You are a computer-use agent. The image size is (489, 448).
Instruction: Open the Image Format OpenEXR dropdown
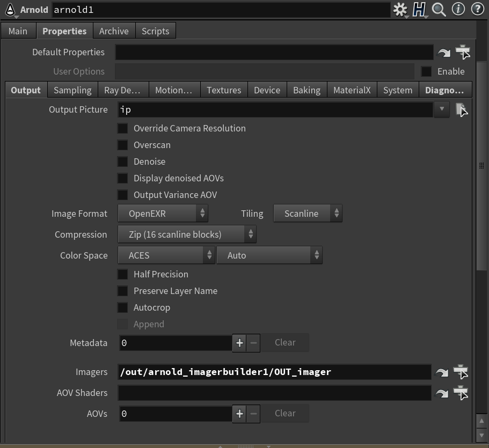pyautogui.click(x=163, y=214)
